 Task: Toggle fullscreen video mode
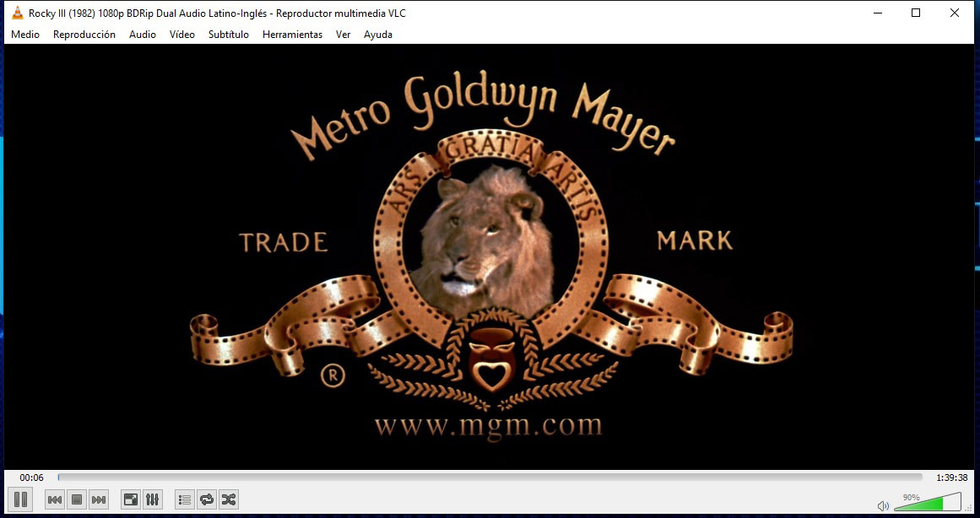coord(131,499)
